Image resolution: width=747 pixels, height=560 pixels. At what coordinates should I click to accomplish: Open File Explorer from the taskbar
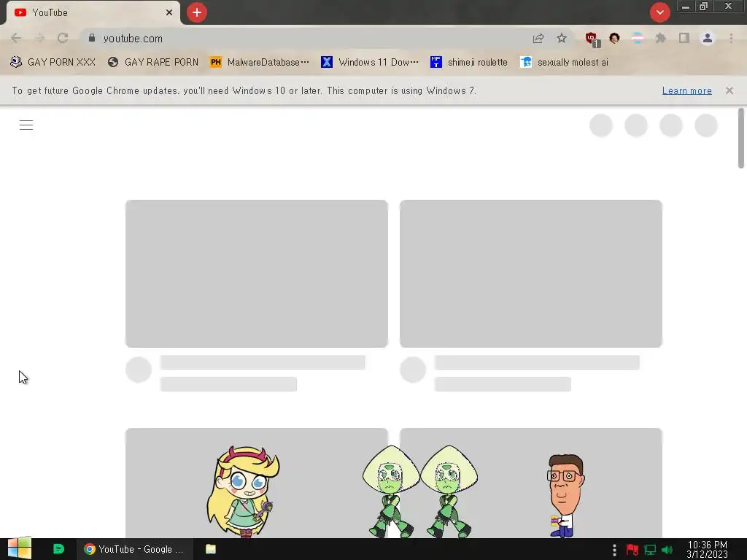click(211, 549)
